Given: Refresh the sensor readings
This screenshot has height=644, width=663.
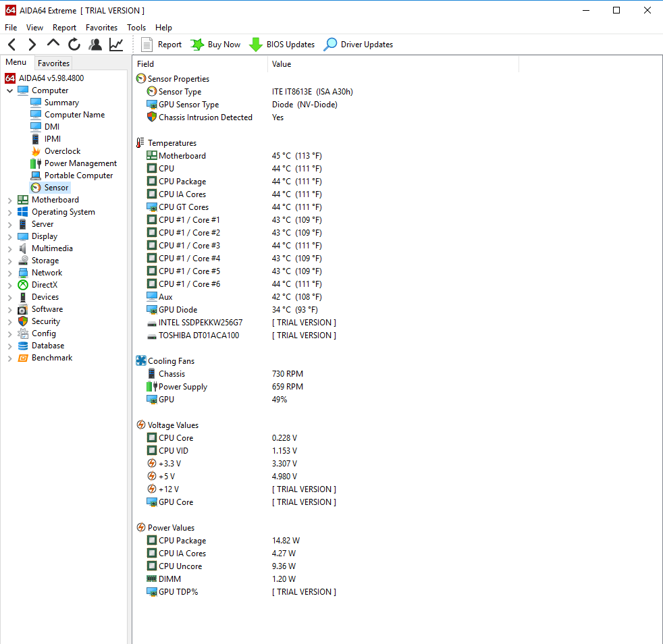Looking at the screenshot, I should (74, 45).
